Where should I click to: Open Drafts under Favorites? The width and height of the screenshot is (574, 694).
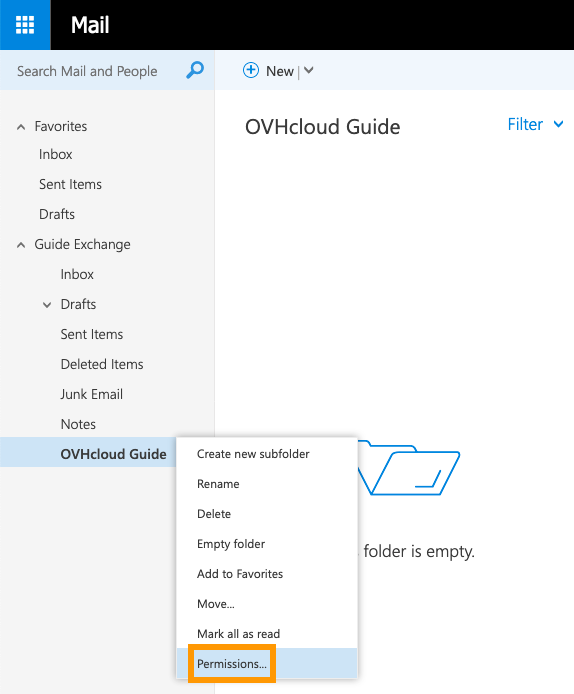click(57, 214)
